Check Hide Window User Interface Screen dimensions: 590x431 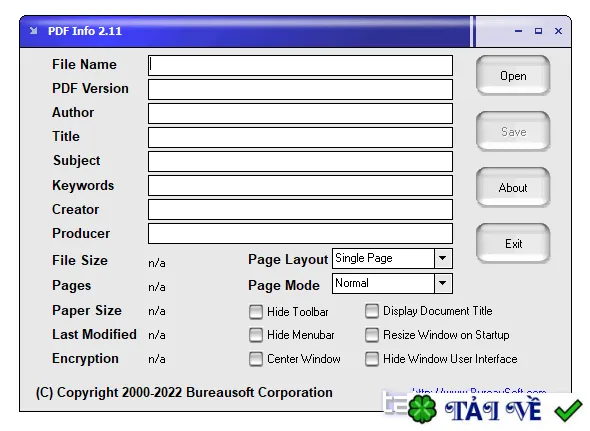coord(372,359)
